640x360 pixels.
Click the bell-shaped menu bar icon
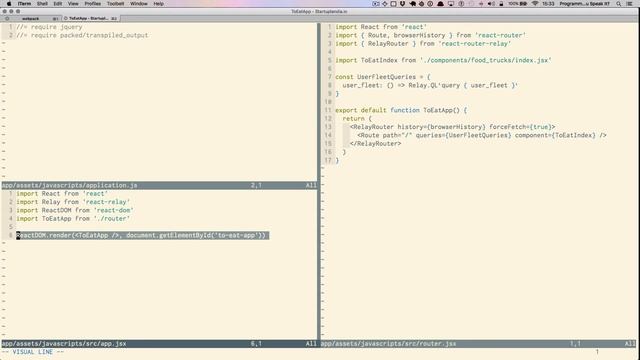coord(440,4)
